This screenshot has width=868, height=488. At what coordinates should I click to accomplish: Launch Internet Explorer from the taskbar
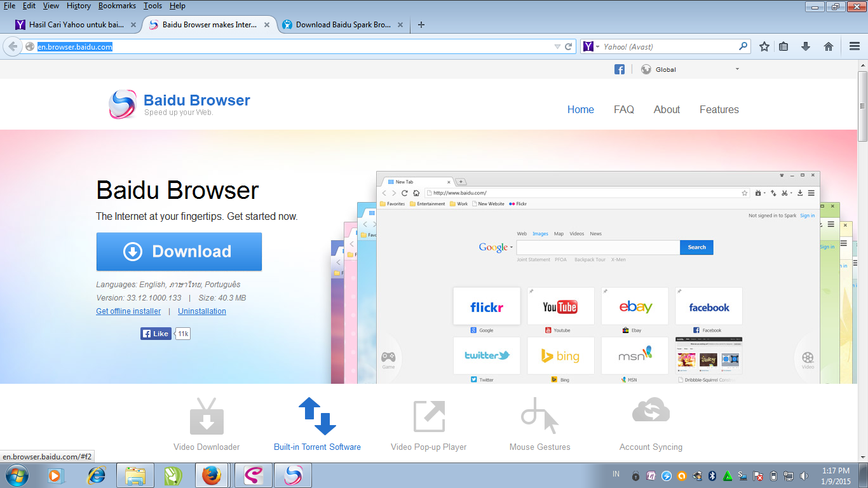coord(96,475)
